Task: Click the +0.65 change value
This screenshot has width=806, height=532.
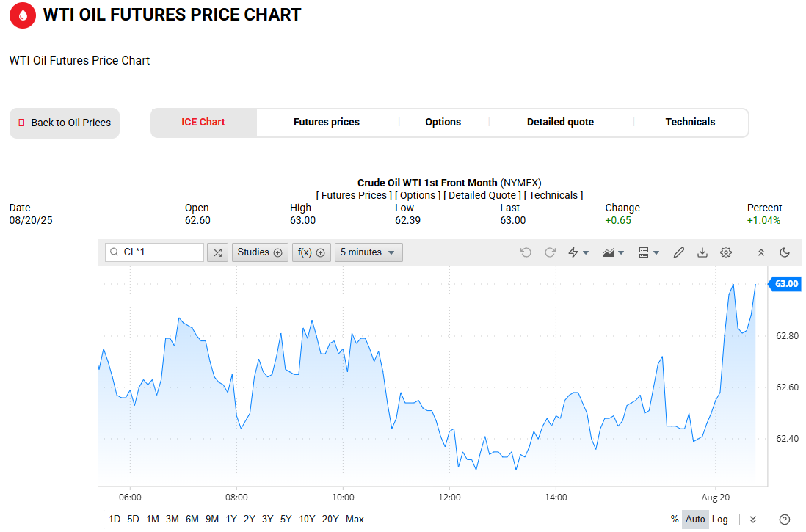Action: [x=618, y=221]
